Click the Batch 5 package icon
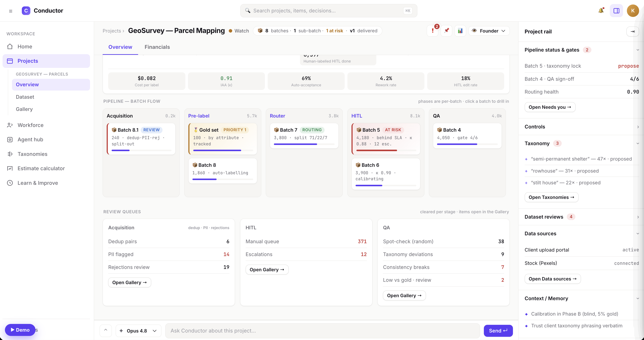The image size is (644, 340). tap(359, 130)
